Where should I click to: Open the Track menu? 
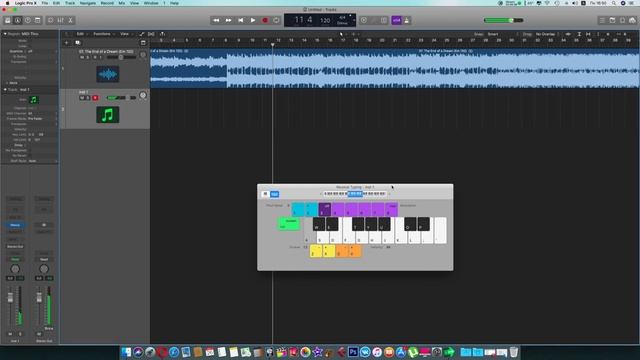point(70,3)
